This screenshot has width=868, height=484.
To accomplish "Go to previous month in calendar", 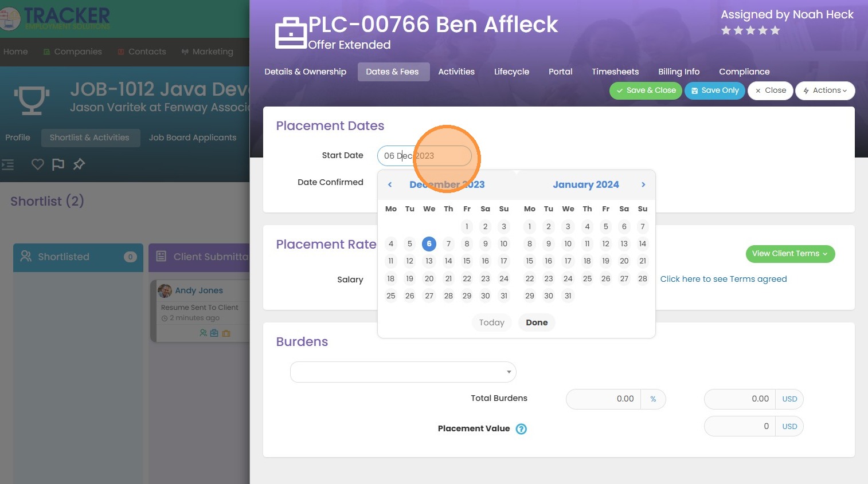I will pyautogui.click(x=390, y=184).
